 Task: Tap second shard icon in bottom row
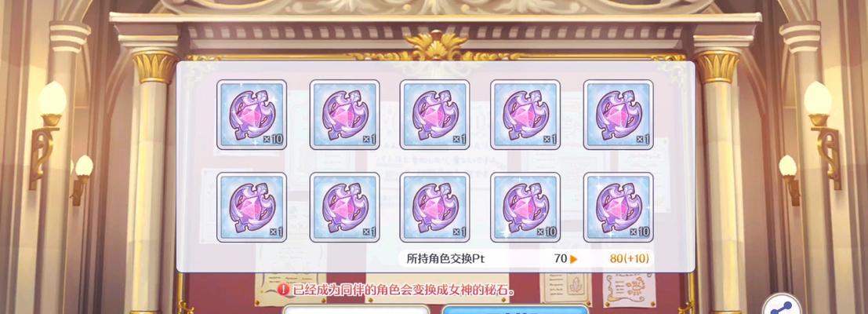coord(344,207)
